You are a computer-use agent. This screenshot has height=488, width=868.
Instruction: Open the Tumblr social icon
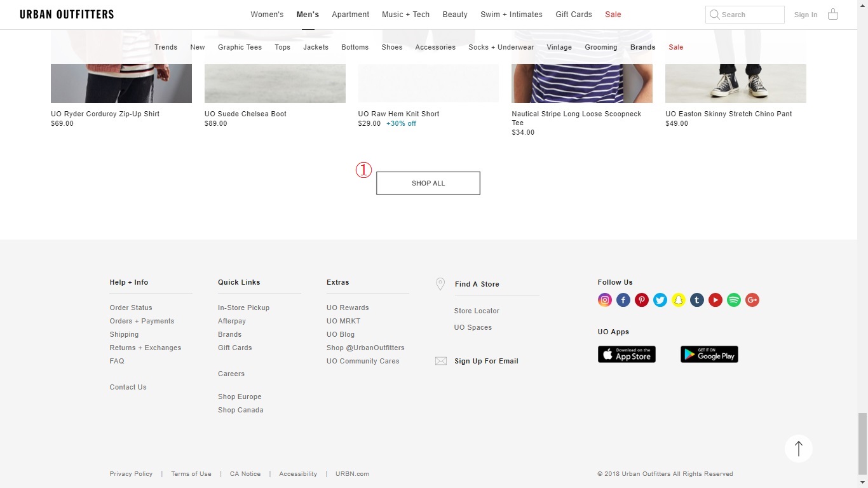pyautogui.click(x=697, y=300)
